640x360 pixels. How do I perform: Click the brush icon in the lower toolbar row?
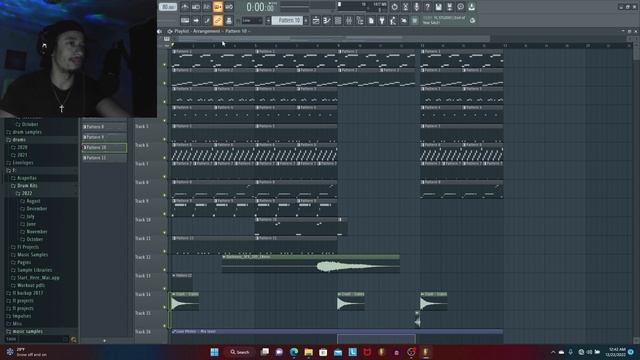(207, 20)
